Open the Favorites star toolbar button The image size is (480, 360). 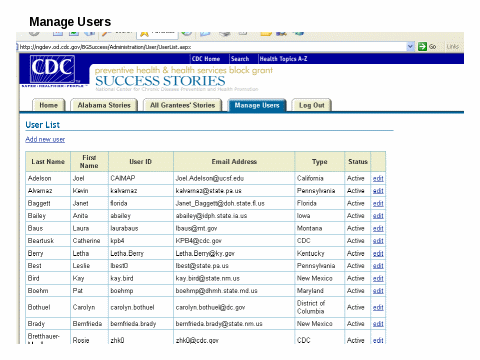[x=144, y=33]
